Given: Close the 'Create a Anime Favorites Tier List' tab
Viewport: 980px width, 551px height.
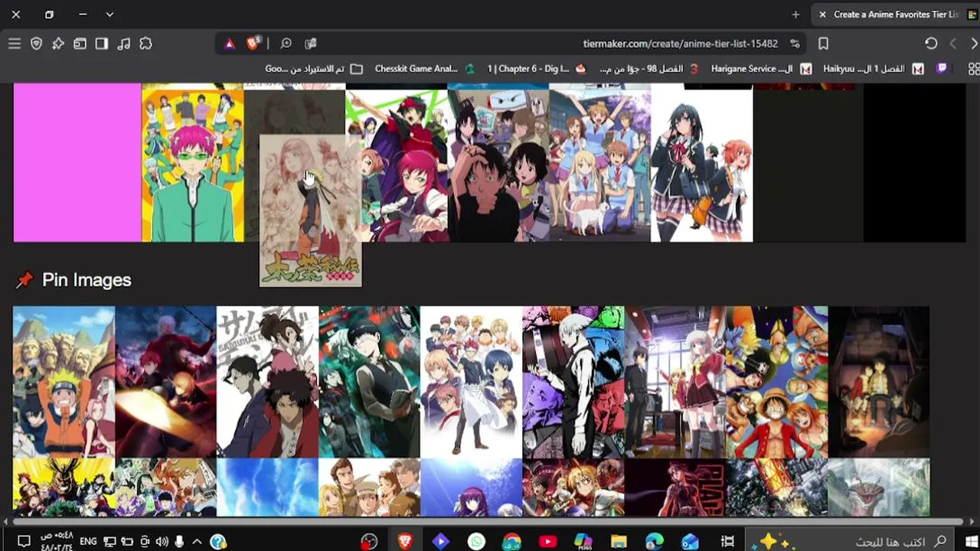Looking at the screenshot, I should click(x=822, y=15).
